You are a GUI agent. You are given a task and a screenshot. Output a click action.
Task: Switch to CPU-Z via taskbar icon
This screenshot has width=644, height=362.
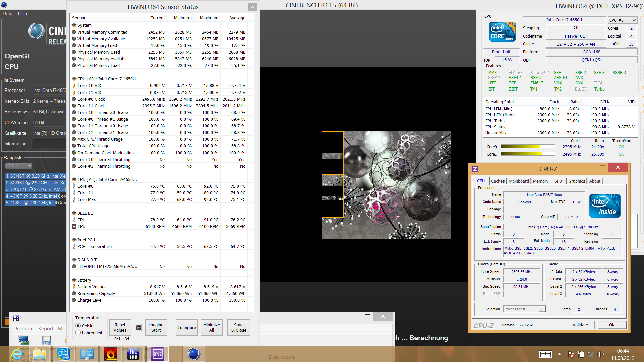point(157,354)
